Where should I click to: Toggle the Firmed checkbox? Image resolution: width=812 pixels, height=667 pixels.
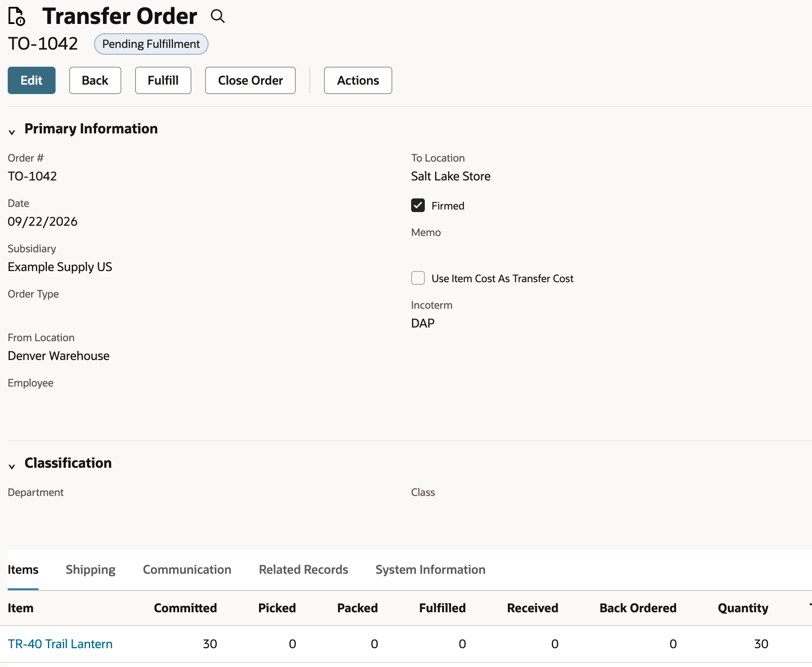point(418,206)
